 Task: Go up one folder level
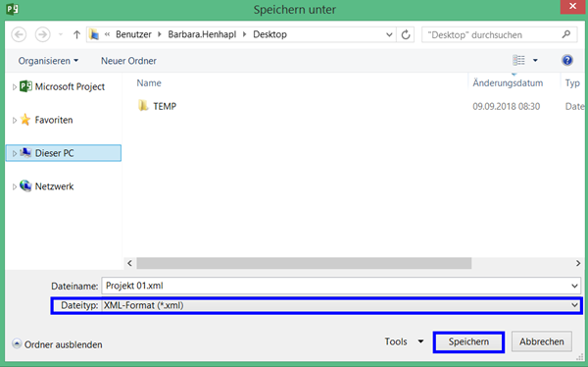click(76, 35)
